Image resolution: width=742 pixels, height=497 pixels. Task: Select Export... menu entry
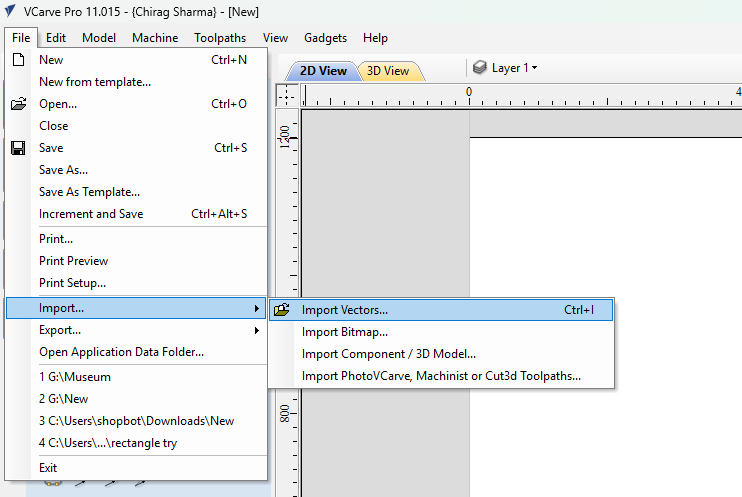[136, 330]
